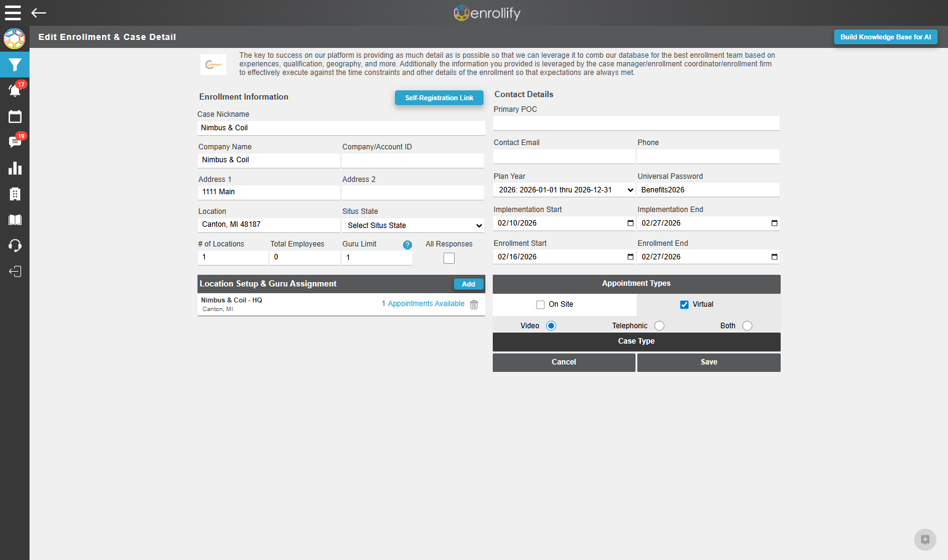Screen dimensions: 948x560
Task: Open the book knowledge icon
Action: (x=15, y=220)
